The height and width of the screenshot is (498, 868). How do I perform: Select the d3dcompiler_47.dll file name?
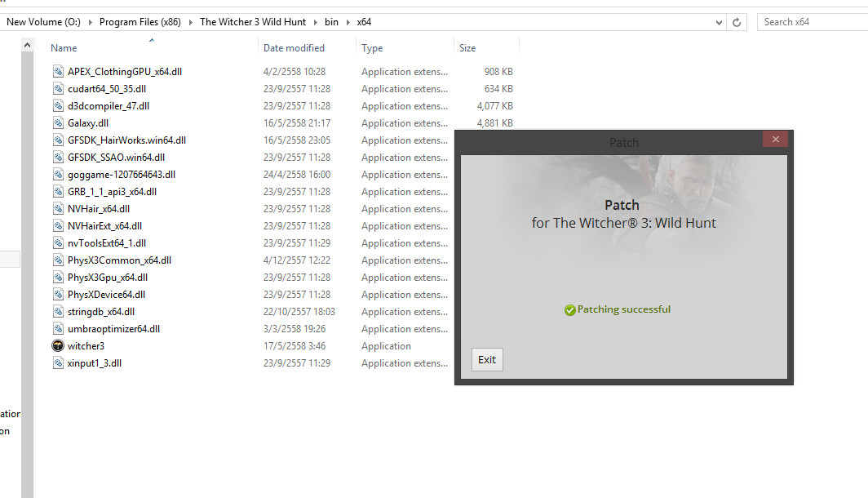[108, 106]
